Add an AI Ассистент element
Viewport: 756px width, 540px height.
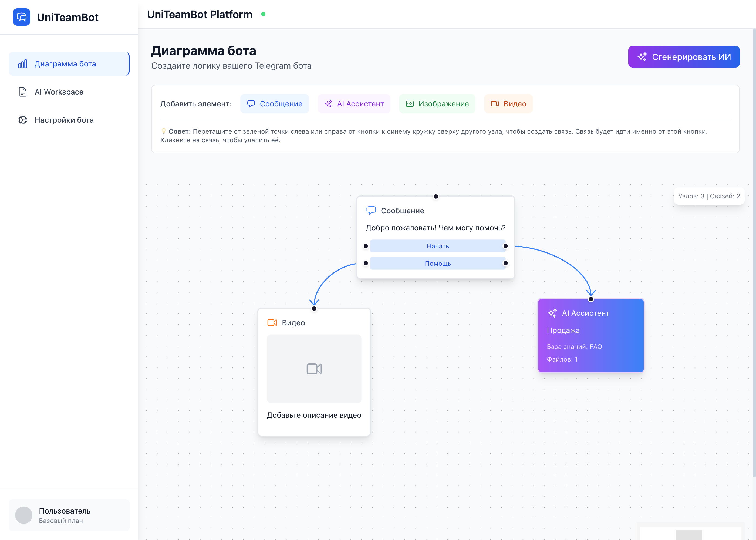click(x=354, y=104)
